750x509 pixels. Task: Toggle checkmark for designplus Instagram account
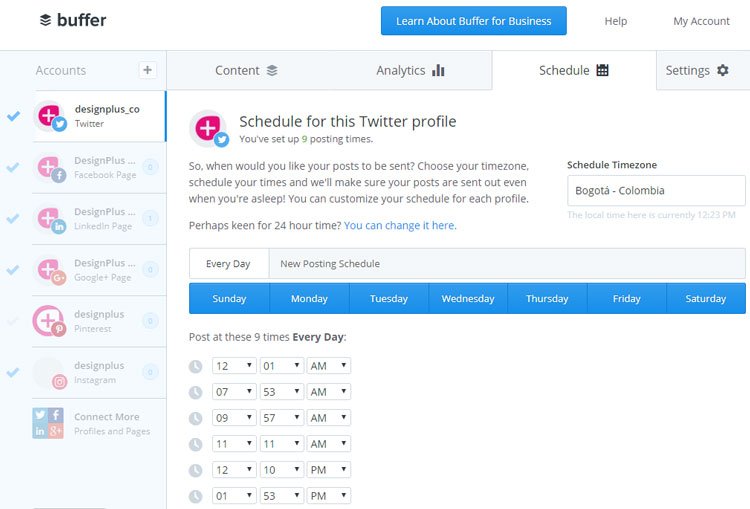coord(13,372)
